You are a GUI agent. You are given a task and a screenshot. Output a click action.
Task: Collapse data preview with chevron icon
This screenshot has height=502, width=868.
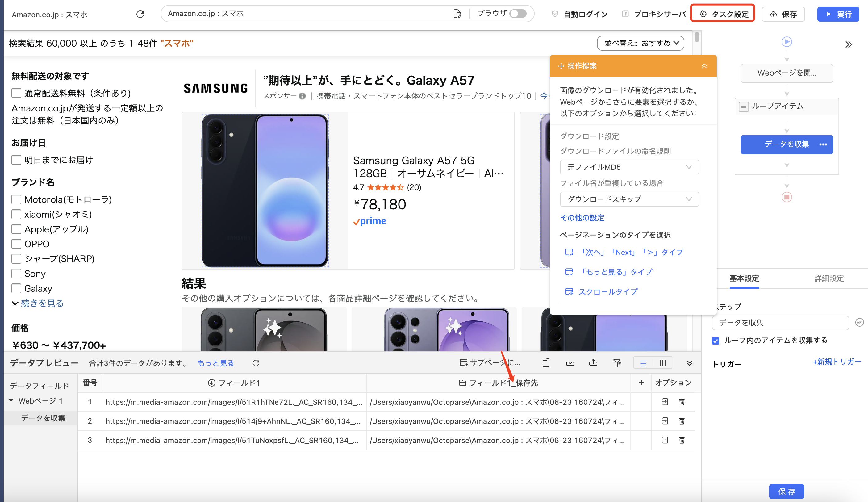point(690,363)
